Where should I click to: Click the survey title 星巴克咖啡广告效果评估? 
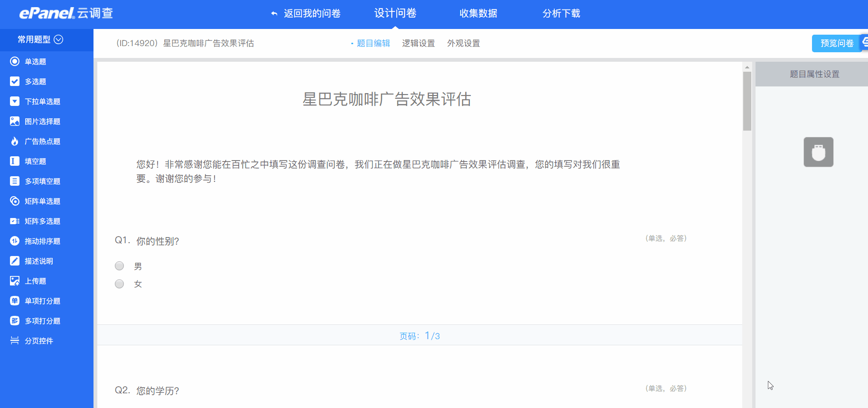387,99
